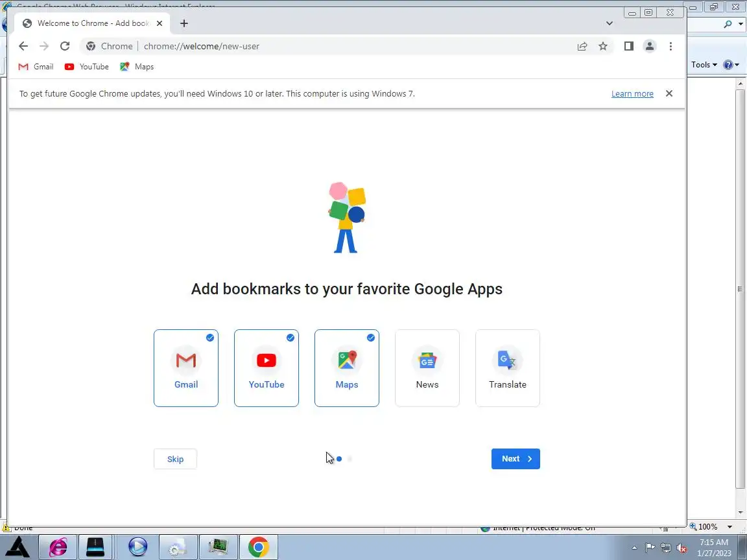
Task: Open the Chrome taskbar icon
Action: pyautogui.click(x=258, y=546)
